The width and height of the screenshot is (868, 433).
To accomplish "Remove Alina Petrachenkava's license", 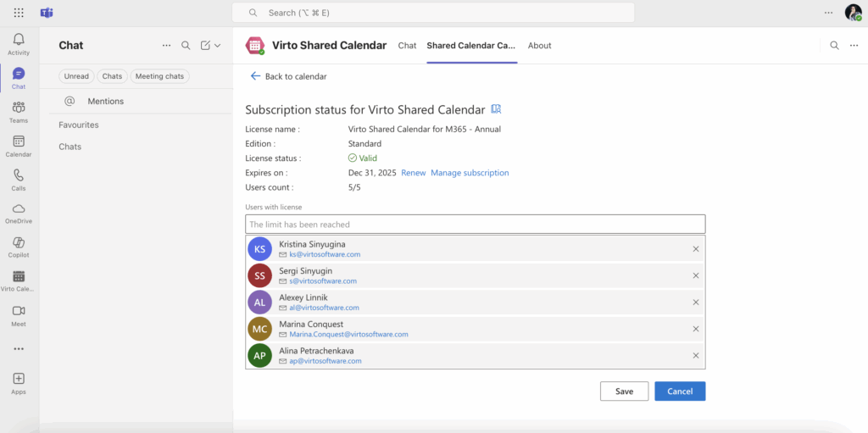I will click(x=696, y=356).
